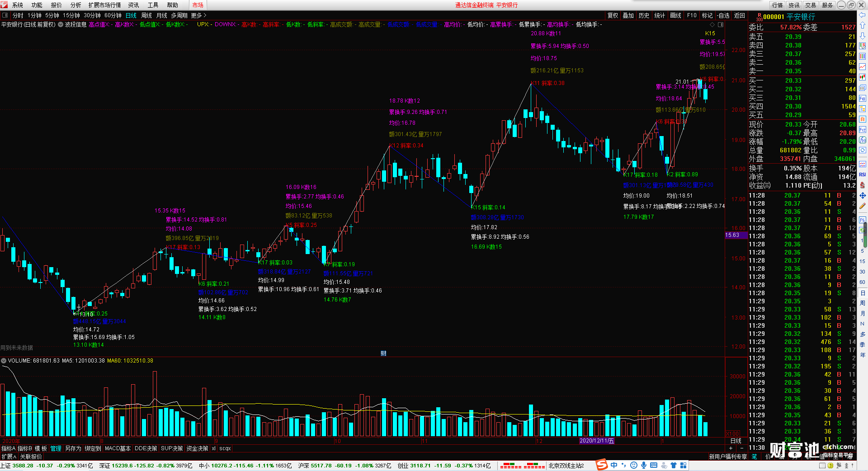The image size is (868, 471).
Task: Click the smiley emoji icon in IME toolbar
Action: coord(633,465)
